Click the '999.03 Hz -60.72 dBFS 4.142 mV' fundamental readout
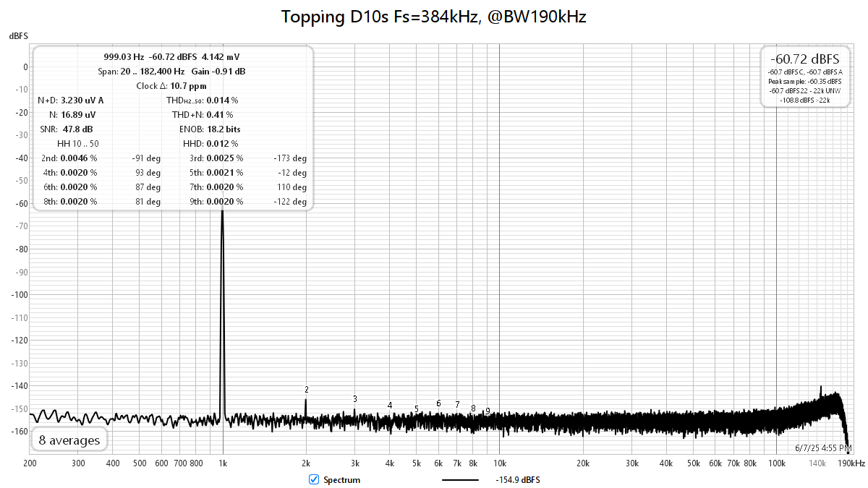This screenshot has width=868, height=488. 172,56
